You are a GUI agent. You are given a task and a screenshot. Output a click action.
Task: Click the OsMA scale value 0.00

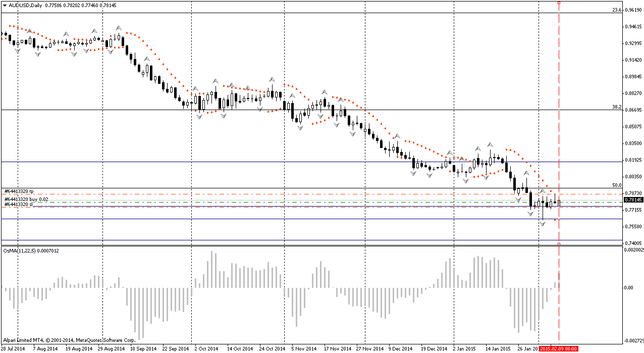pyautogui.click(x=629, y=288)
